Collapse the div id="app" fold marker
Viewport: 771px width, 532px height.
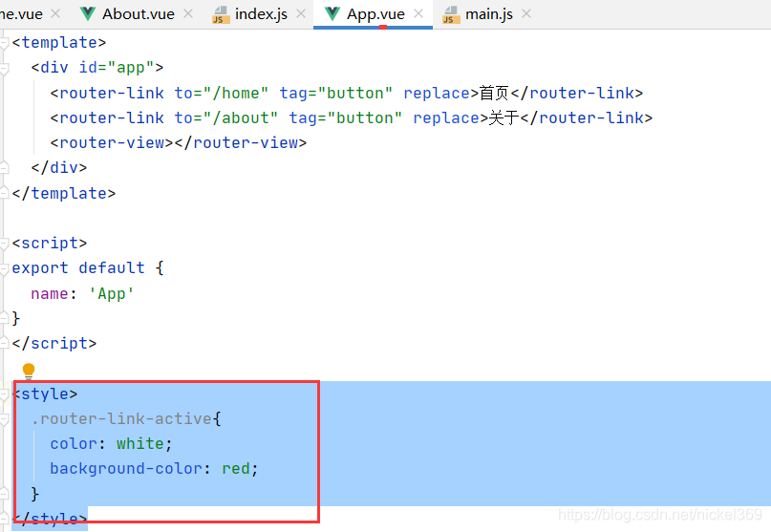[4, 69]
